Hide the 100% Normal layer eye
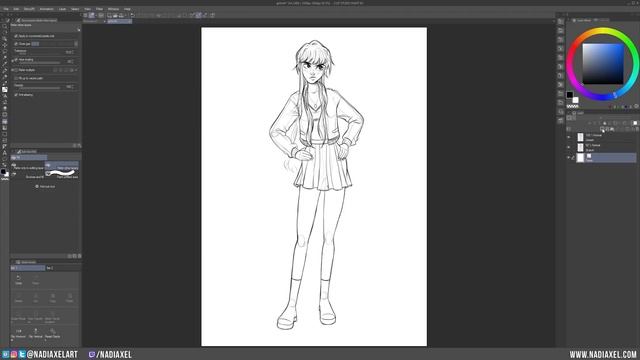This screenshot has height=360, width=640. pos(569,137)
